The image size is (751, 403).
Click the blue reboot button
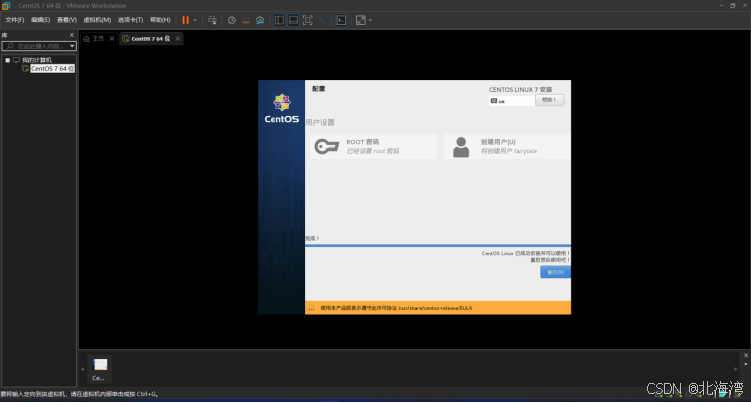[555, 272]
